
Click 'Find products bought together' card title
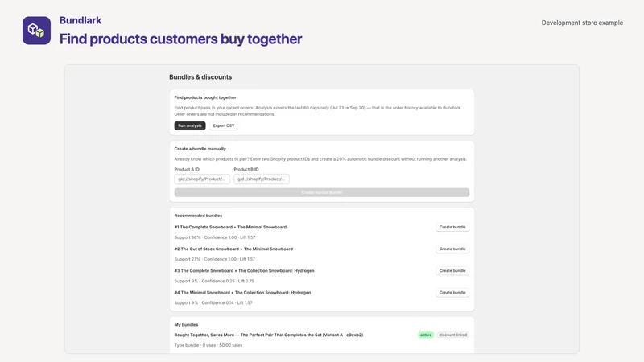(205, 97)
